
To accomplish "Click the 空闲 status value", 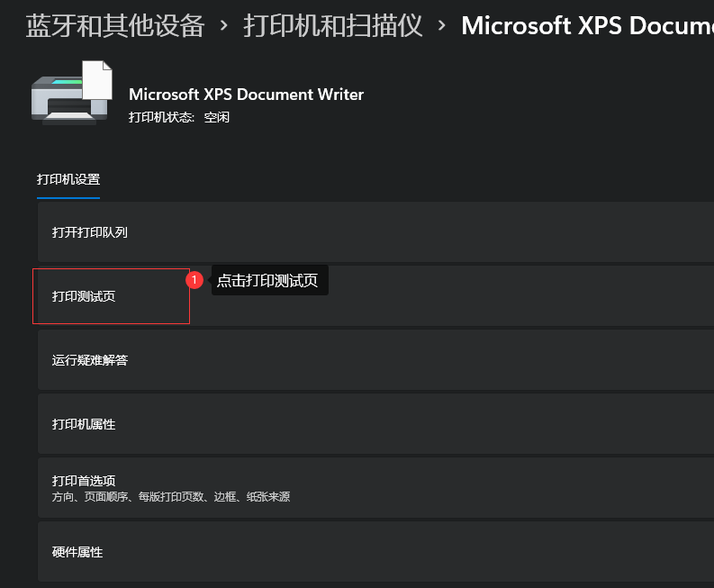I will pos(216,117).
